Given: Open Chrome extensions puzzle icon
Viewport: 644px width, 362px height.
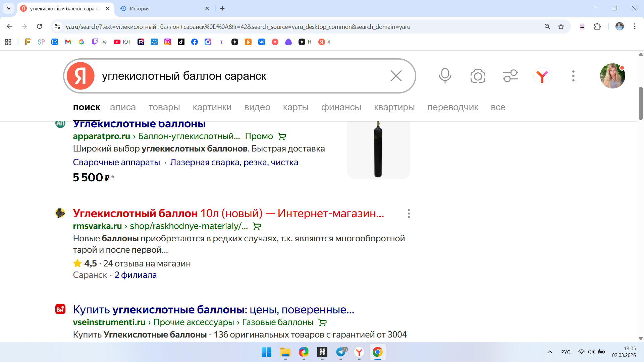Looking at the screenshot, I should (597, 26).
